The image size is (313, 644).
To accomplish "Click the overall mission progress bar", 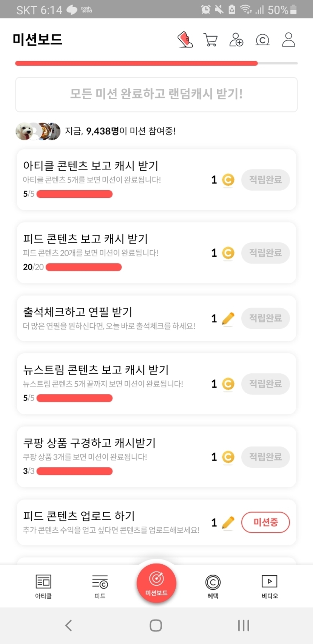I will click(x=156, y=63).
